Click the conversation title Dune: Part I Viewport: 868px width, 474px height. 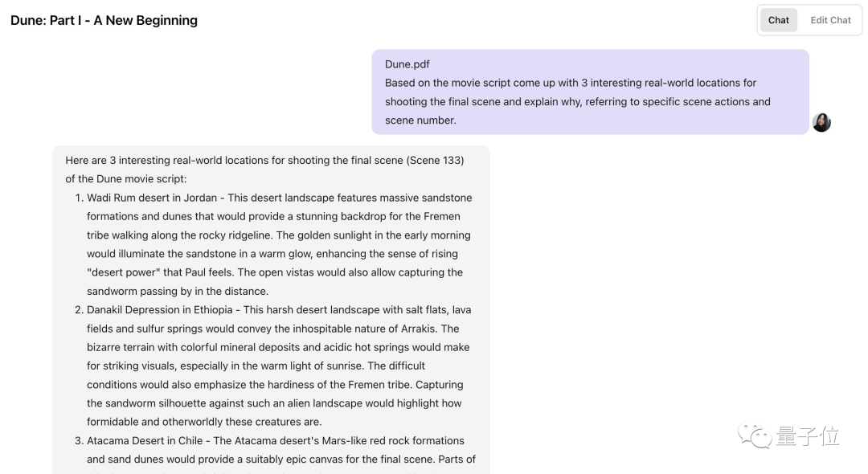[x=104, y=20]
